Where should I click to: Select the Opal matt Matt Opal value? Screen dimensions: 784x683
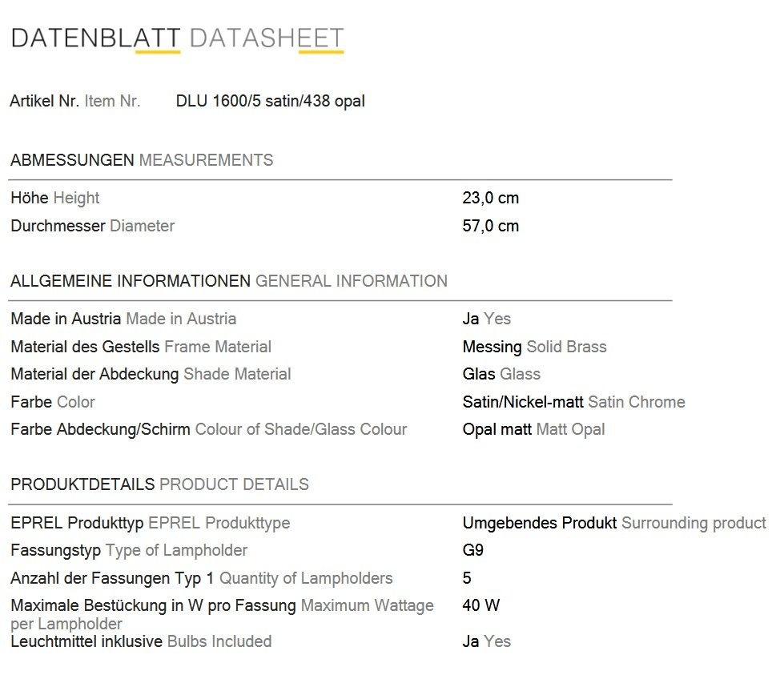533,429
